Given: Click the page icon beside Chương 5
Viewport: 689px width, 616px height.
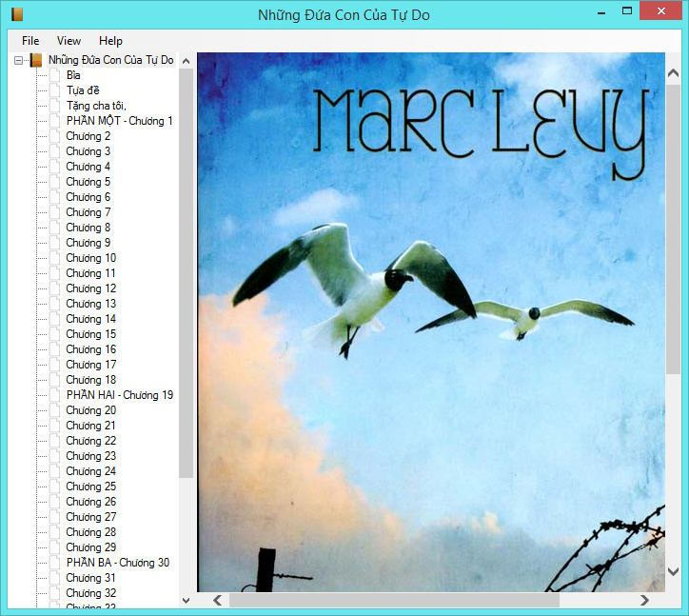Looking at the screenshot, I should [55, 182].
